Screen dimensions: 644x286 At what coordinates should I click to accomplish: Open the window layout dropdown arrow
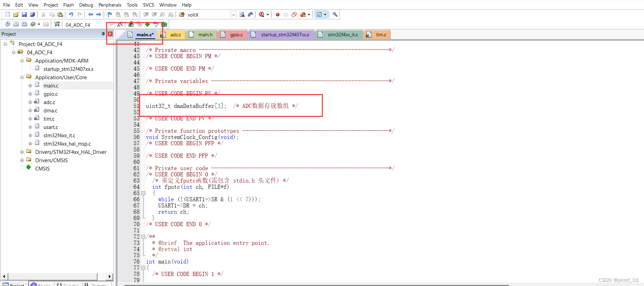coord(325,15)
